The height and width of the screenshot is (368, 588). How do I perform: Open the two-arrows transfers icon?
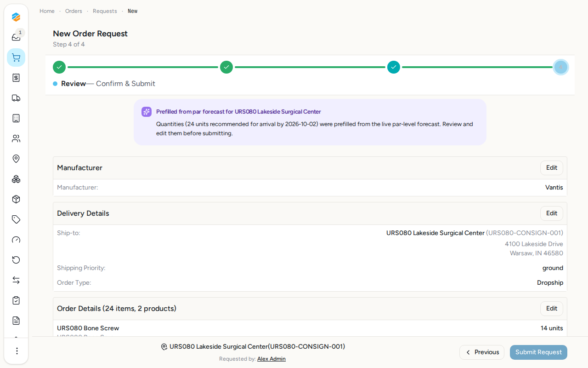coord(16,280)
